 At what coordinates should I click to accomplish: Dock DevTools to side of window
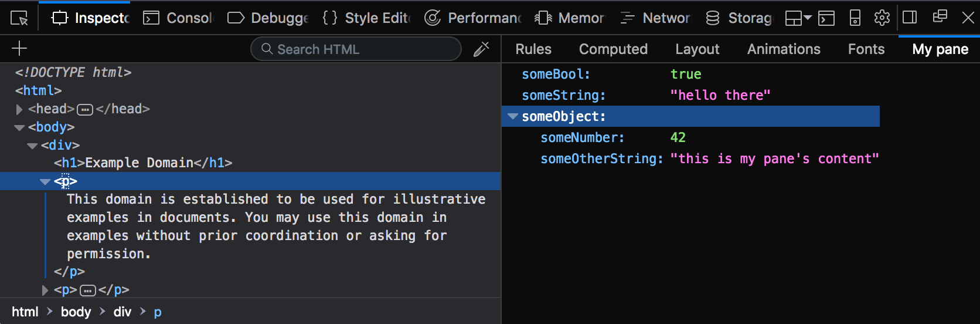point(910,18)
